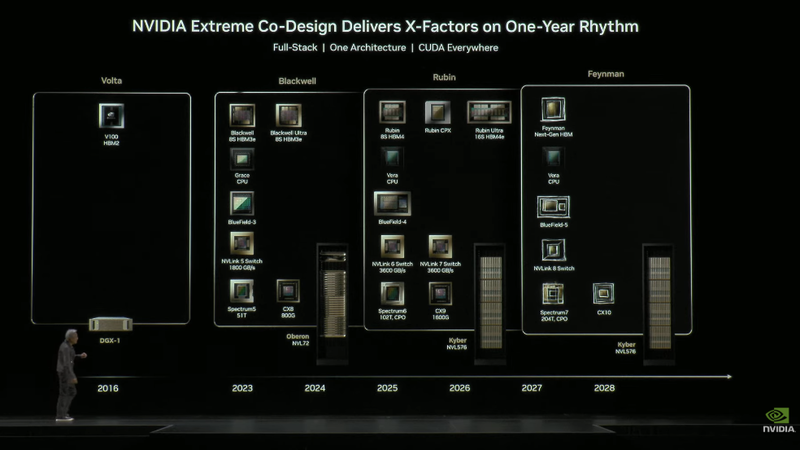The width and height of the screenshot is (800, 450).
Task: Click the Feynman Next-Gen HBM chip
Action: (554, 110)
